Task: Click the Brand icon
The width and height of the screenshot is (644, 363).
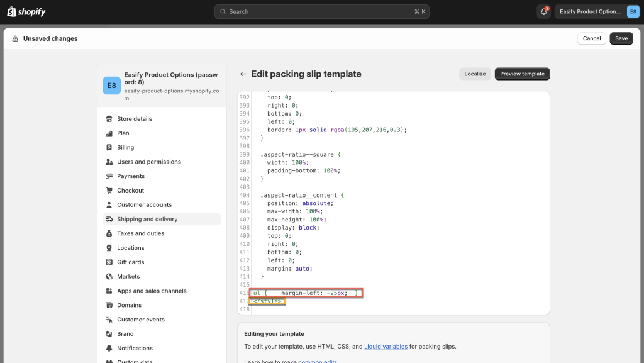Action: (109, 334)
